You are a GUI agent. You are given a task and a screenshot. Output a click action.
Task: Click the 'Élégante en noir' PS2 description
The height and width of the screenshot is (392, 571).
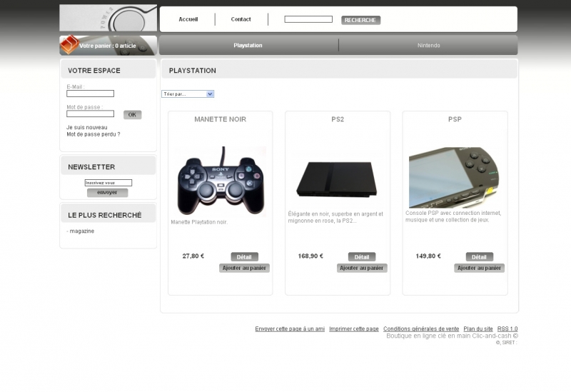point(335,217)
